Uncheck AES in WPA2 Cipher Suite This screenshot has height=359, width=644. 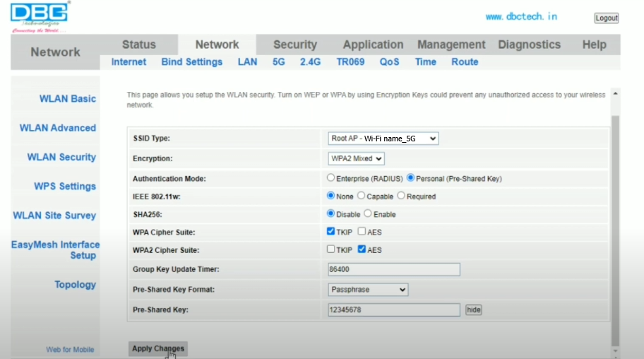pyautogui.click(x=362, y=249)
